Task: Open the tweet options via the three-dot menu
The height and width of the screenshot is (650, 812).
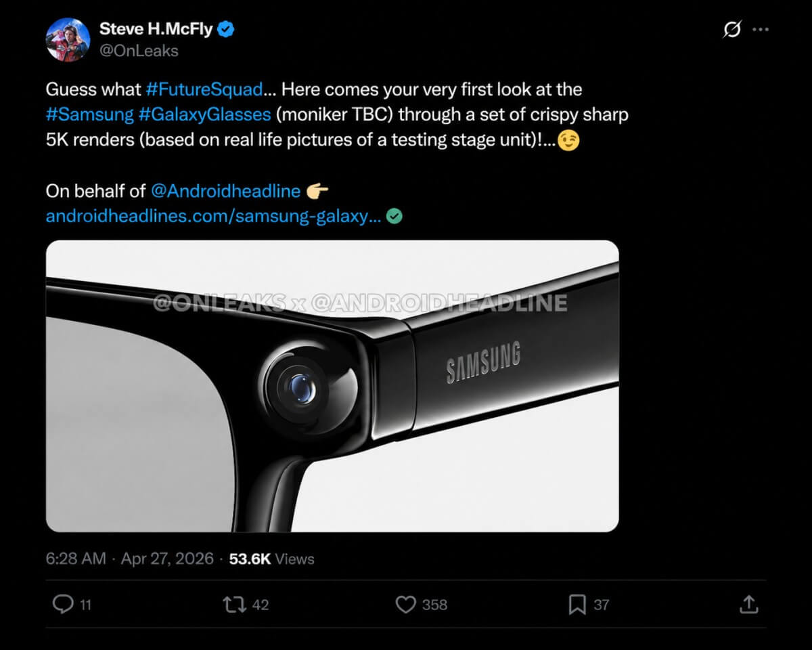Action: coord(761,29)
